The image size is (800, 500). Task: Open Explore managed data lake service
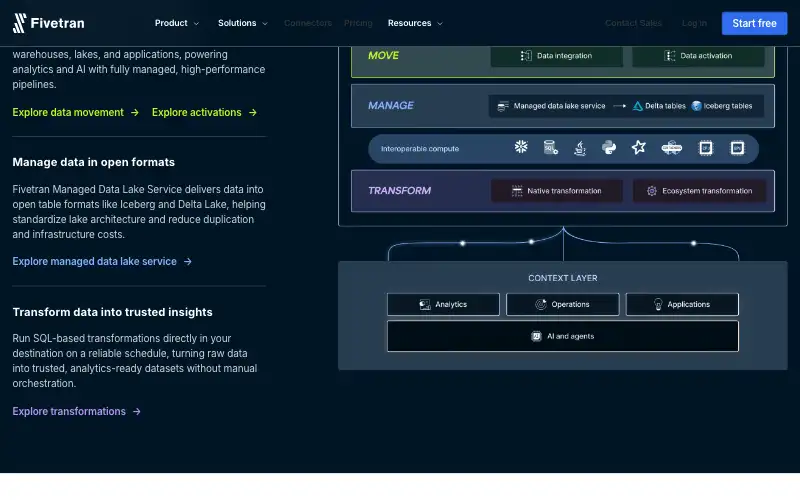94,261
